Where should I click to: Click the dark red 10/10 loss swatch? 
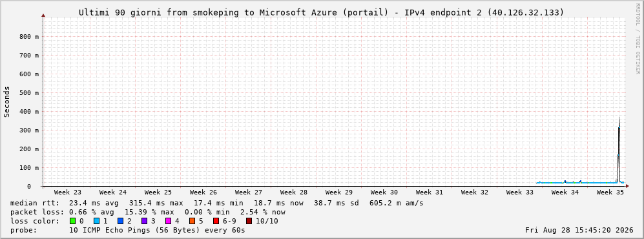249,222
